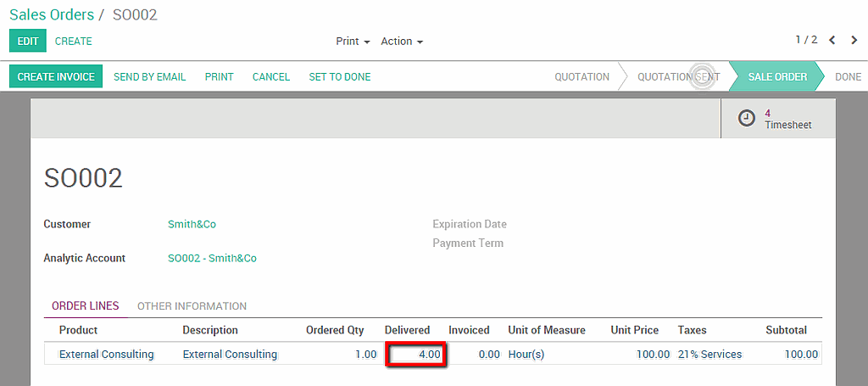The image size is (868, 386).
Task: Open the Smith&Co customer link
Action: point(192,224)
